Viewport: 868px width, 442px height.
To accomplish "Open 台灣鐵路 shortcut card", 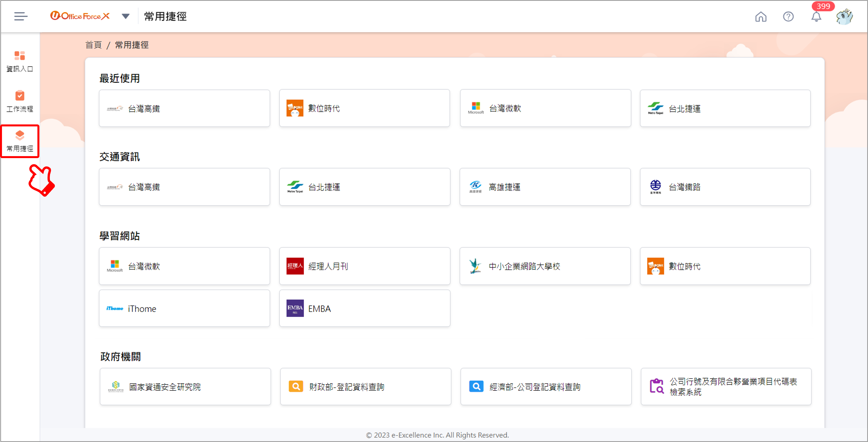I will tap(725, 187).
